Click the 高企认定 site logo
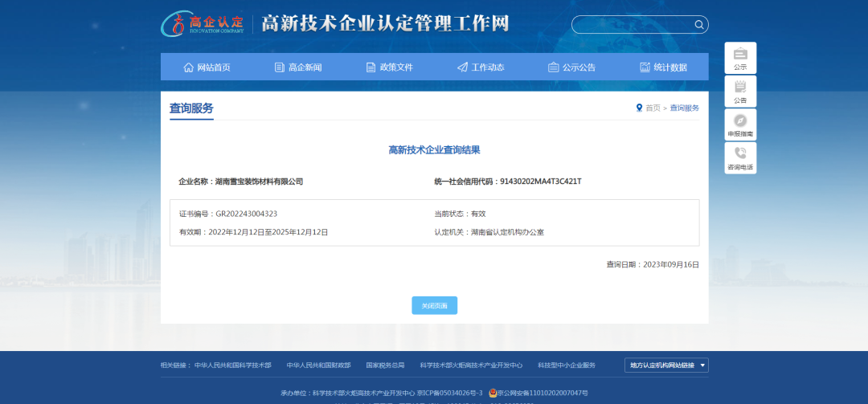This screenshot has width=868, height=404. [x=203, y=23]
